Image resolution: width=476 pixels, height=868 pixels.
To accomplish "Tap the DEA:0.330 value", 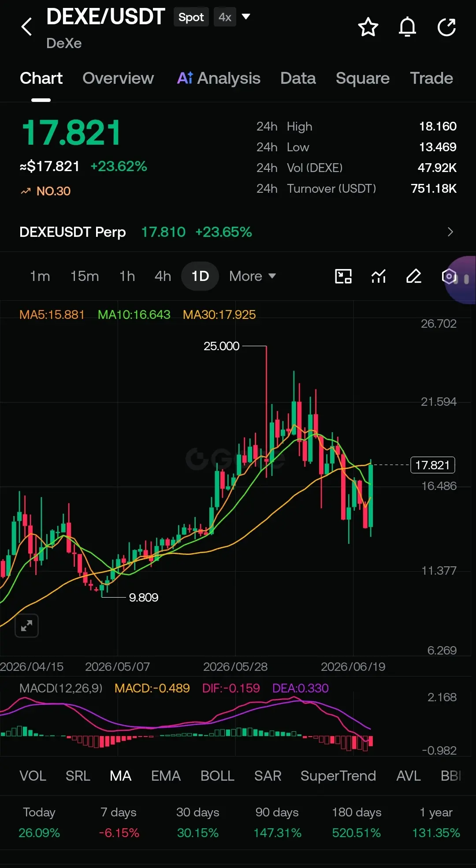I will pos(301,688).
